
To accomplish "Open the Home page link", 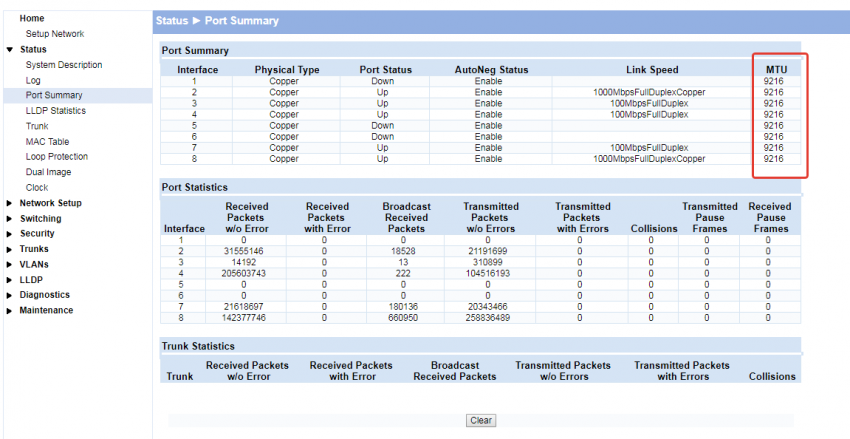I will click(32, 19).
